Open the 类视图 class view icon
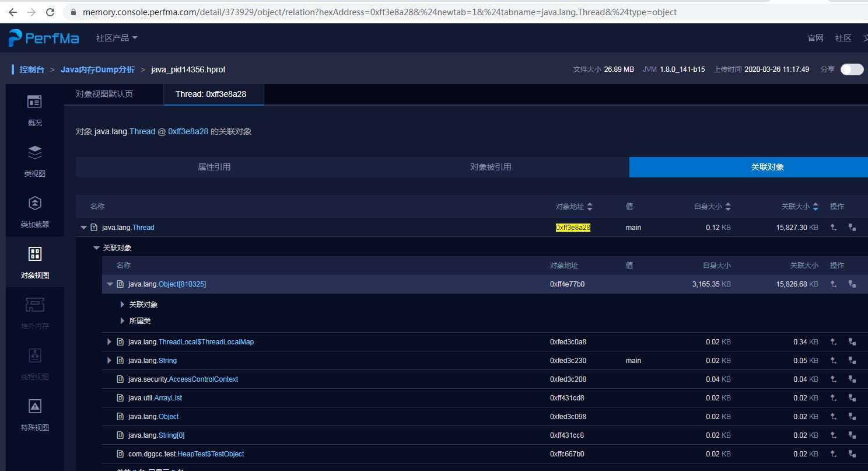 pos(34,153)
